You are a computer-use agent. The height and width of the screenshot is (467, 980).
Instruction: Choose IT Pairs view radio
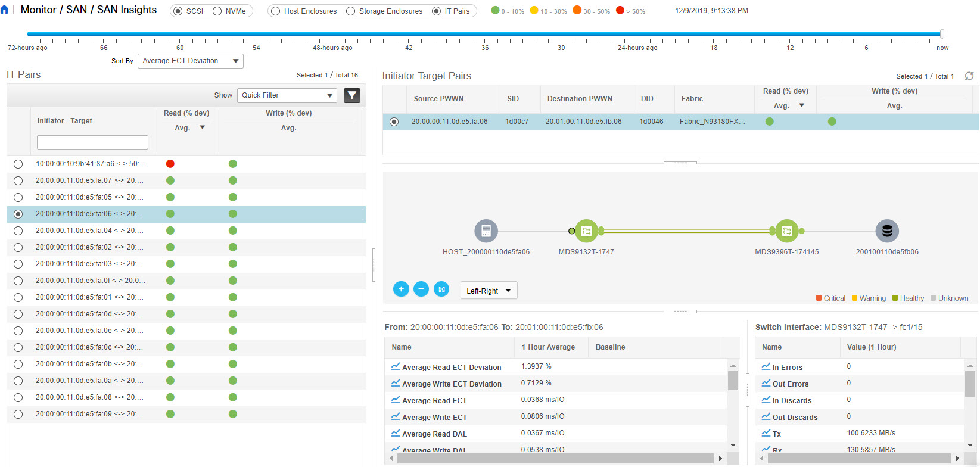point(436,11)
